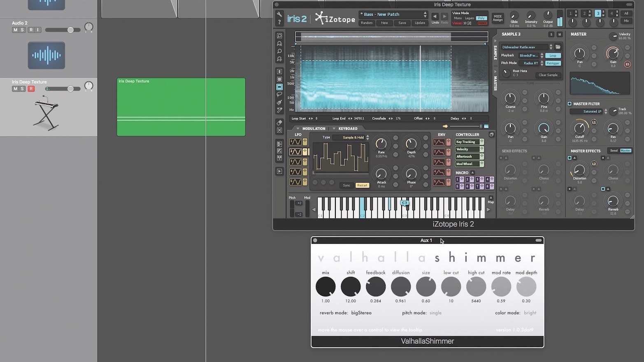Image resolution: width=644 pixels, height=362 pixels.
Task: Click the ValhallaShimmer mix knob
Action: pyautogui.click(x=325, y=286)
